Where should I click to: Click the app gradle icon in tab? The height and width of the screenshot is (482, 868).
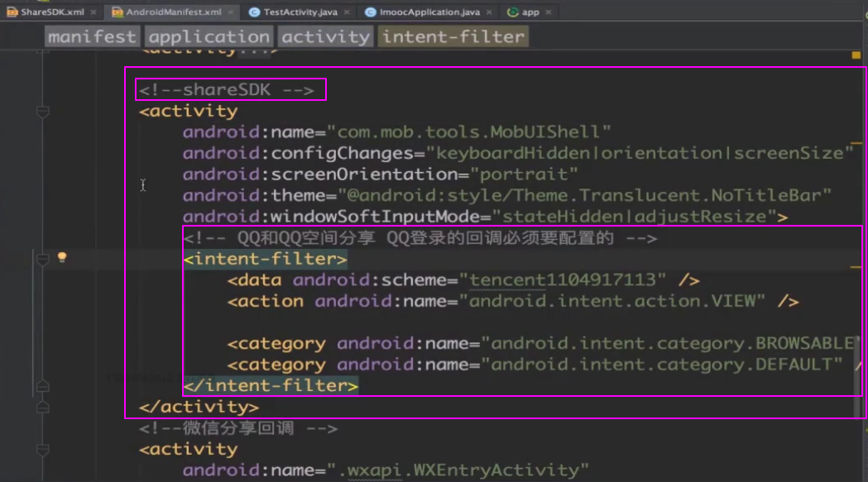pyautogui.click(x=512, y=12)
